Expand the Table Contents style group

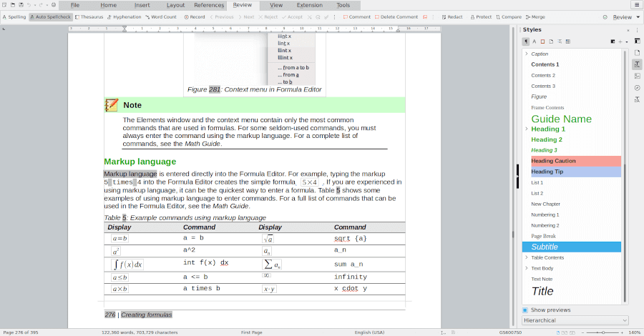[527, 257]
